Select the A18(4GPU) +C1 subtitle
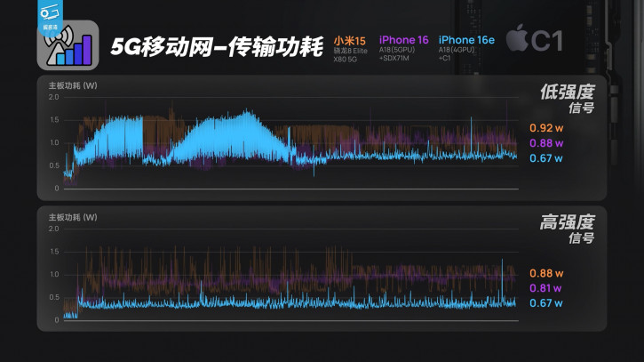 (457, 54)
